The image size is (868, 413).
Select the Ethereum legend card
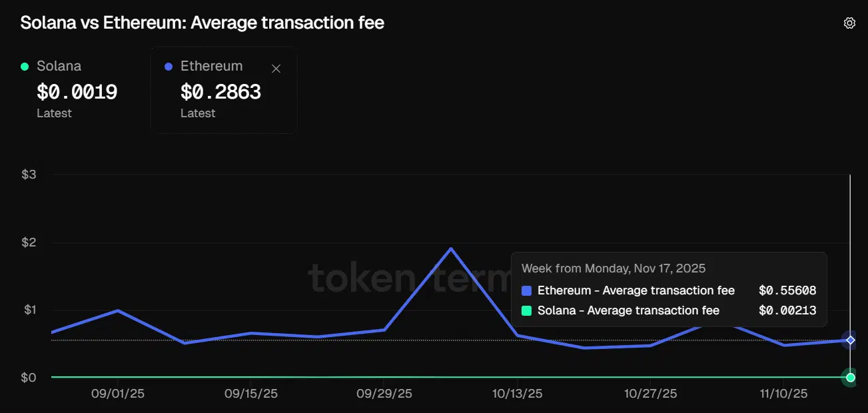[x=224, y=90]
